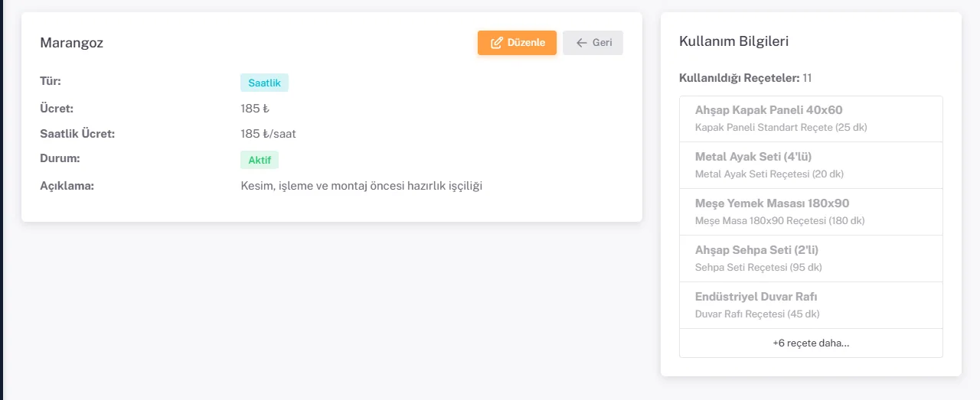Open Endüstriyel Duvar Rafı recipe
The width and height of the screenshot is (980, 400).
click(811, 305)
